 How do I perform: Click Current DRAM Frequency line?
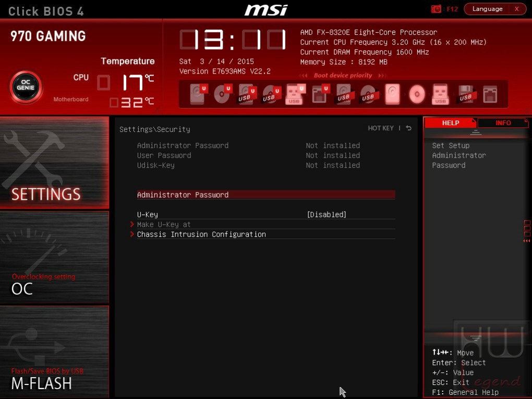coord(365,52)
